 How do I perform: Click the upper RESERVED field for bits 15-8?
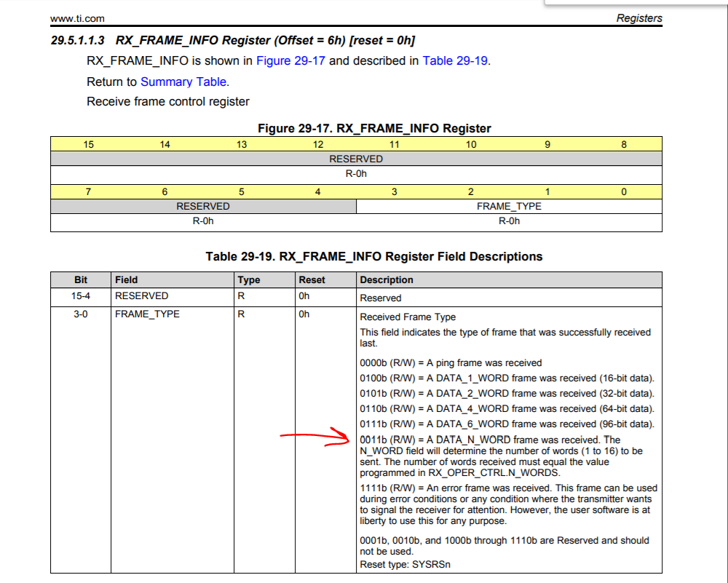tap(356, 159)
